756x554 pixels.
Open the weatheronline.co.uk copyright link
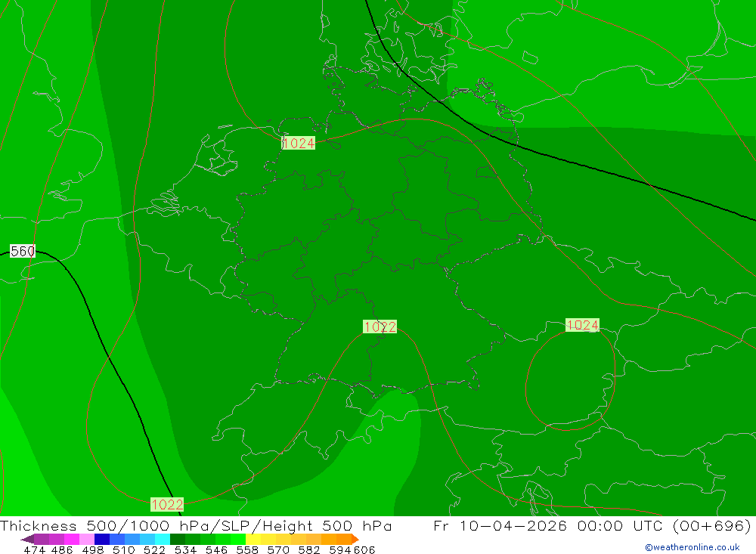click(x=692, y=547)
